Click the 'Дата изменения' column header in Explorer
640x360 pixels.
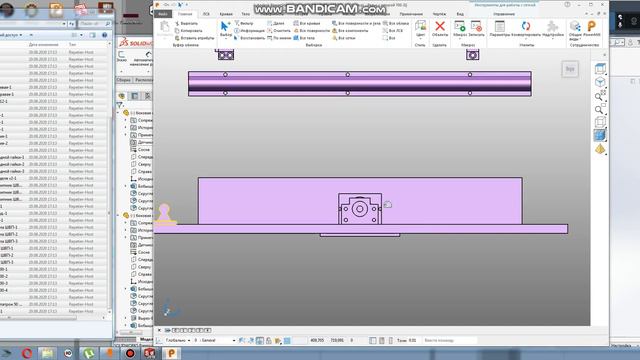pyautogui.click(x=43, y=44)
